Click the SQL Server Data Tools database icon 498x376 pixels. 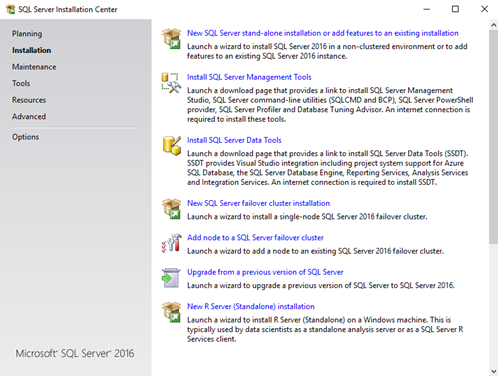pyautogui.click(x=172, y=145)
